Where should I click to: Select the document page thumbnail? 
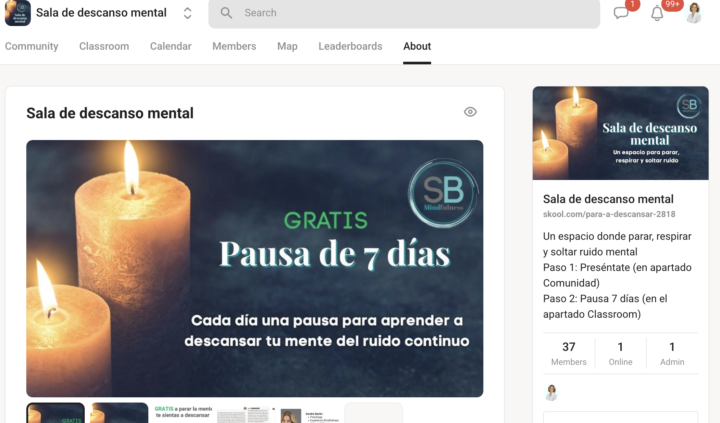click(247, 413)
